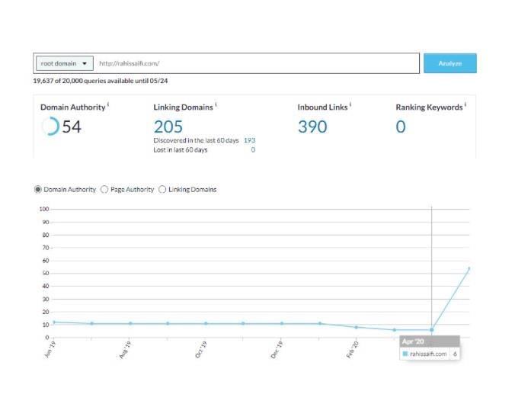515x420 pixels.
Task: Click the Feb '20 data point on the line
Action: click(x=357, y=327)
